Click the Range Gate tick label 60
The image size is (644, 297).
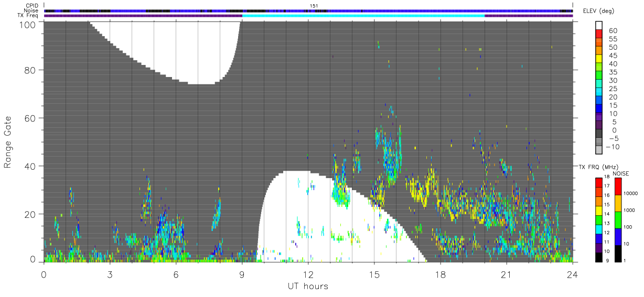point(29,118)
